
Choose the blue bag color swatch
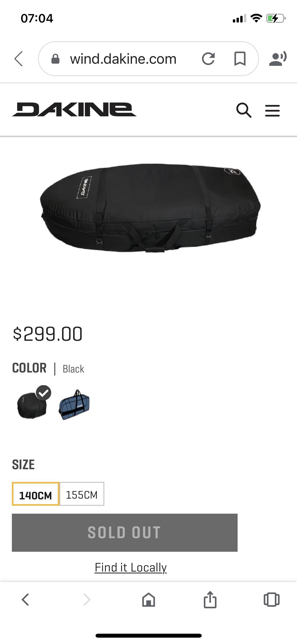tap(74, 405)
